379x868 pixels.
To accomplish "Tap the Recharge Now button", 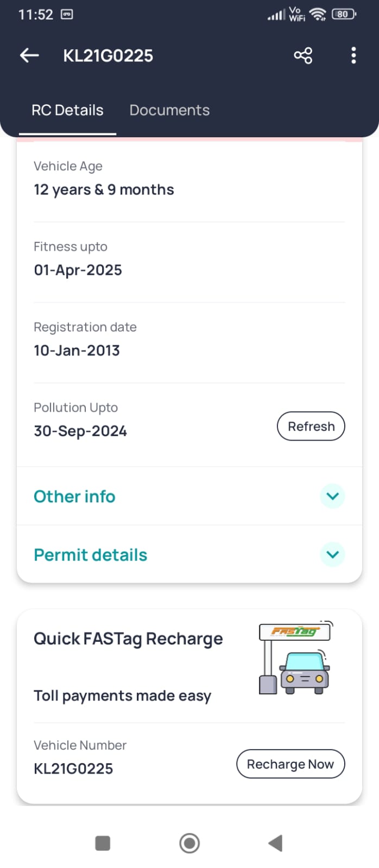I will 290,764.
